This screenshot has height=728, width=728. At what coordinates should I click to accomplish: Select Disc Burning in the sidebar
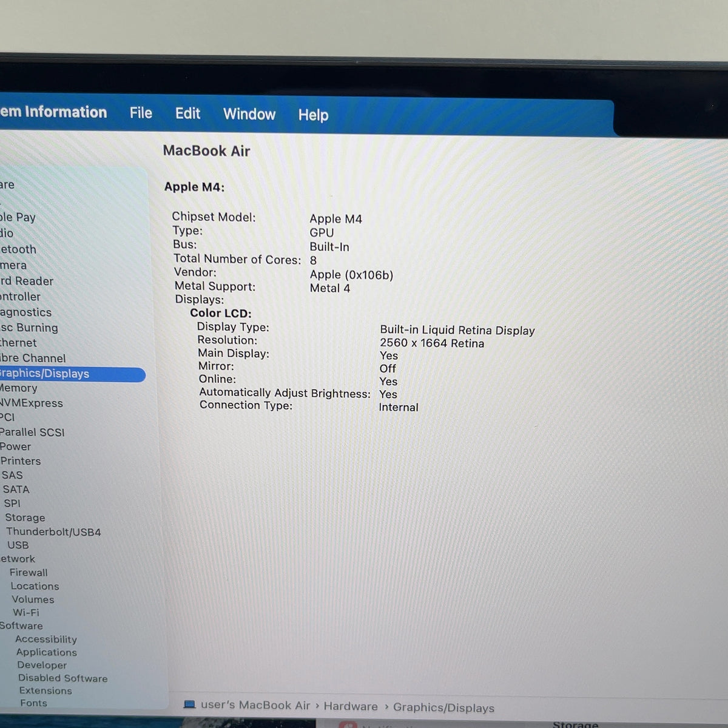29,328
